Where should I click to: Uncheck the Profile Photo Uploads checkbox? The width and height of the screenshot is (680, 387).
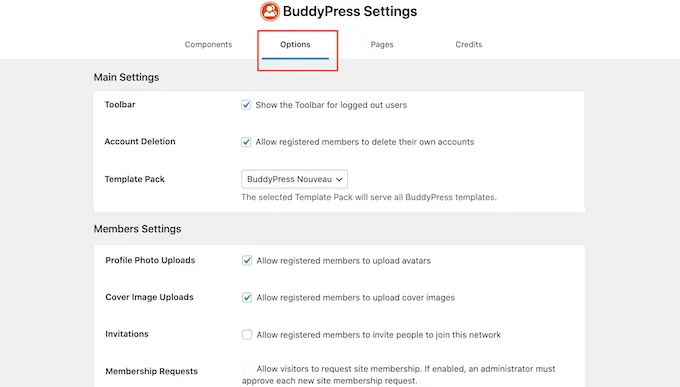pos(247,261)
